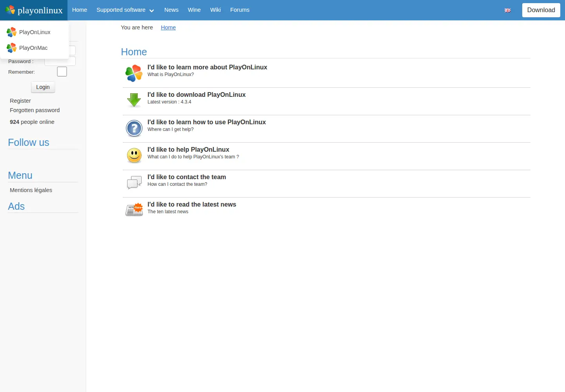Click the blue question mark help icon

coord(134,128)
